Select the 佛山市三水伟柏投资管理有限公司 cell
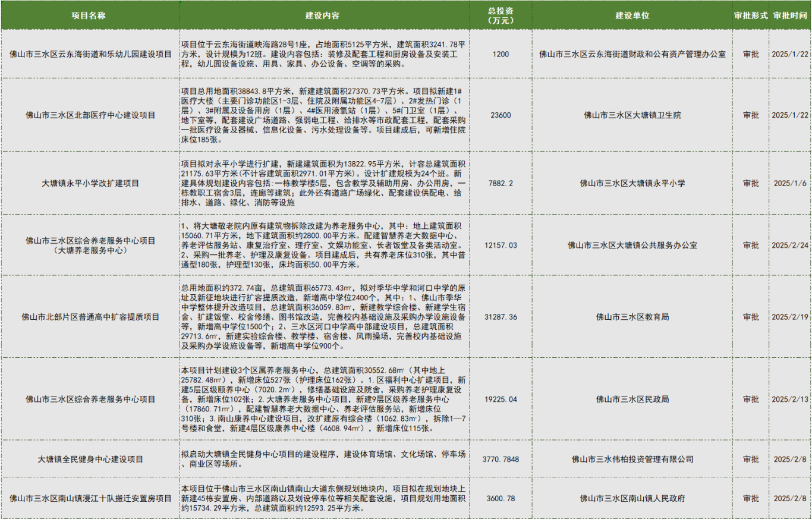 (632, 459)
